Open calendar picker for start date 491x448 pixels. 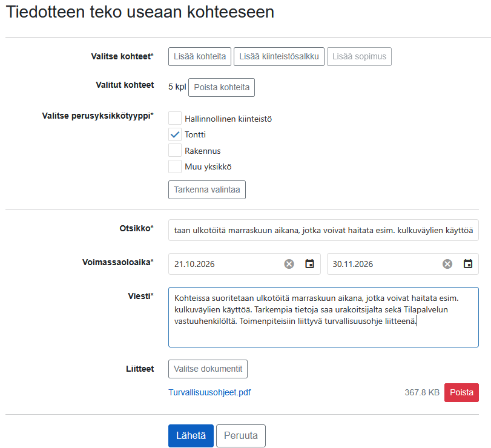(x=310, y=264)
